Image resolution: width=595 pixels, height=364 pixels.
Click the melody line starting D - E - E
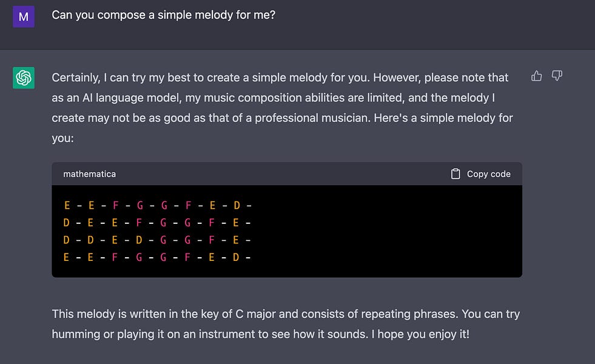(x=158, y=223)
